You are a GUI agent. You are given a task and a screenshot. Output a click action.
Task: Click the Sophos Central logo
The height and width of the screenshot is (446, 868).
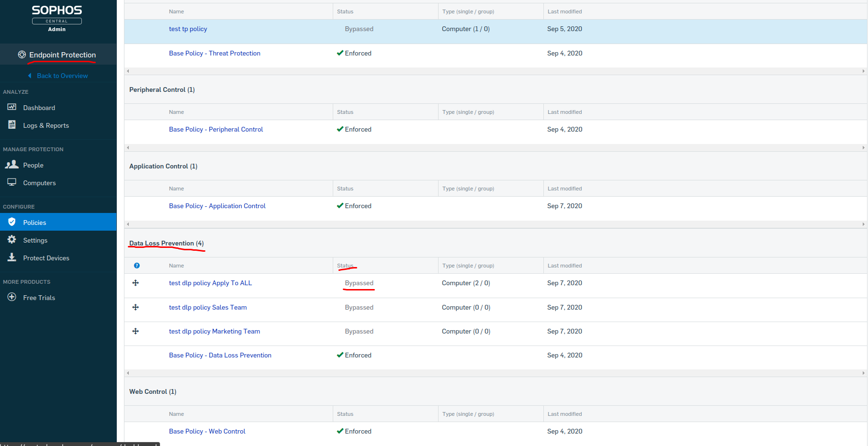pos(57,14)
